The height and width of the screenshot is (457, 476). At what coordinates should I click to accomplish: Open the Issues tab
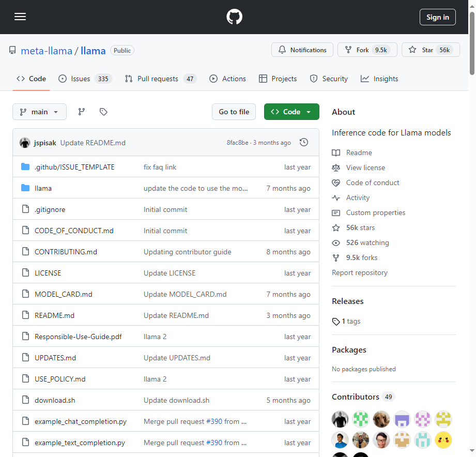85,79
